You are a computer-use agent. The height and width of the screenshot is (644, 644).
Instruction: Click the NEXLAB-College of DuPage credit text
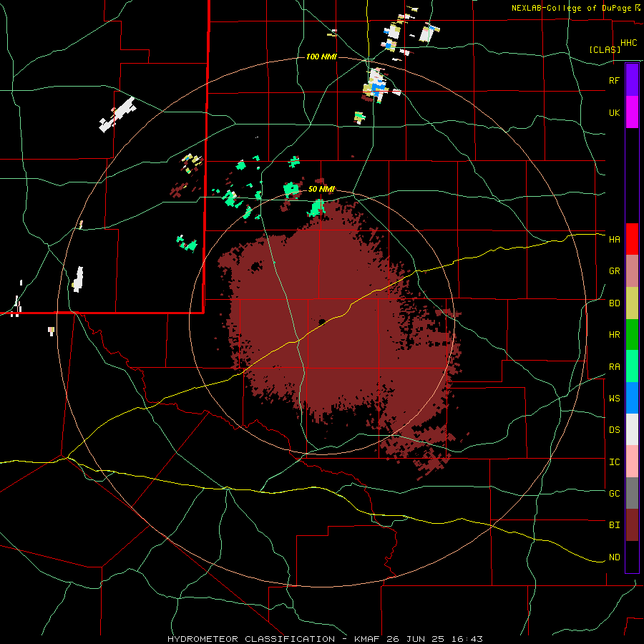[571, 8]
